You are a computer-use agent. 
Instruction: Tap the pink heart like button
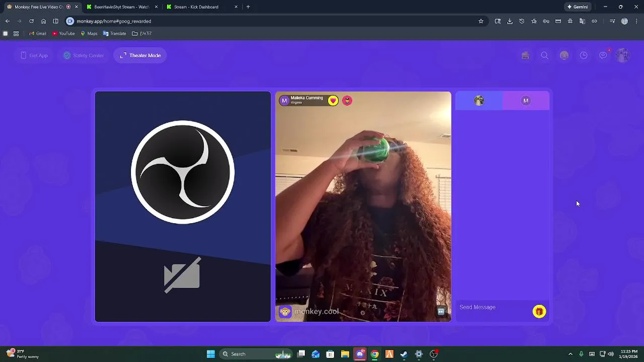pyautogui.click(x=333, y=101)
